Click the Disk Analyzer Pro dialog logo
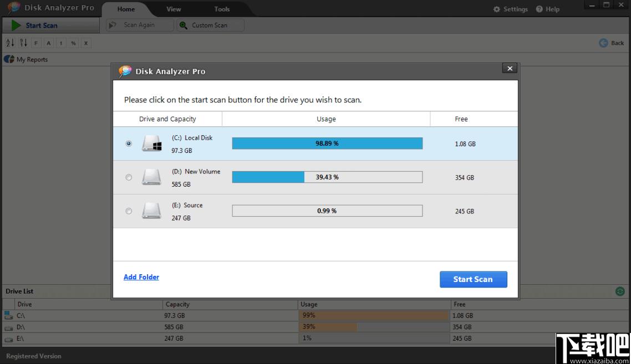Image resolution: width=631 pixels, height=364 pixels. pyautogui.click(x=125, y=71)
